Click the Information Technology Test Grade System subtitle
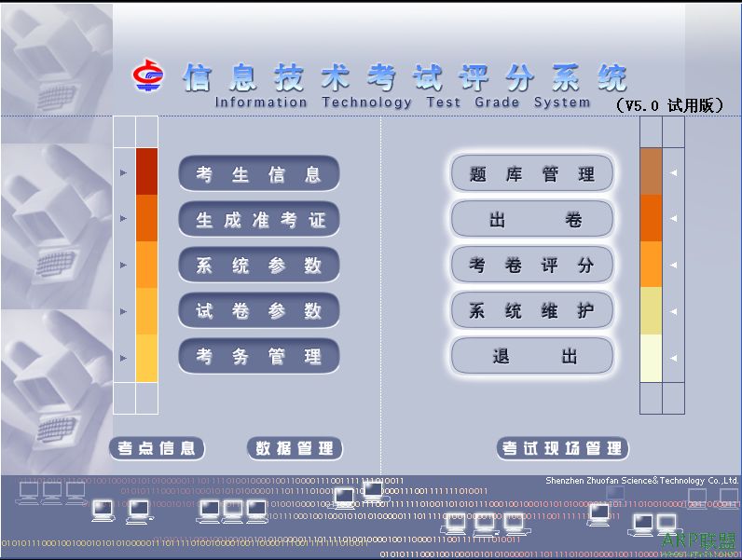The image size is (742, 560). click(403, 102)
